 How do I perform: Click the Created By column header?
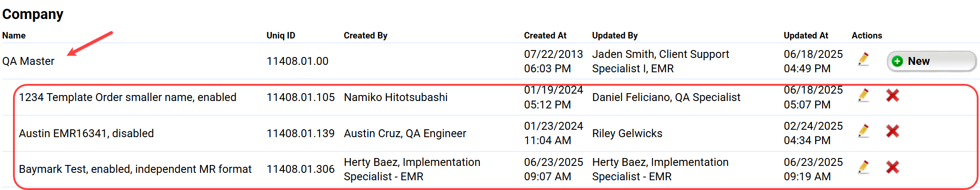point(365,36)
